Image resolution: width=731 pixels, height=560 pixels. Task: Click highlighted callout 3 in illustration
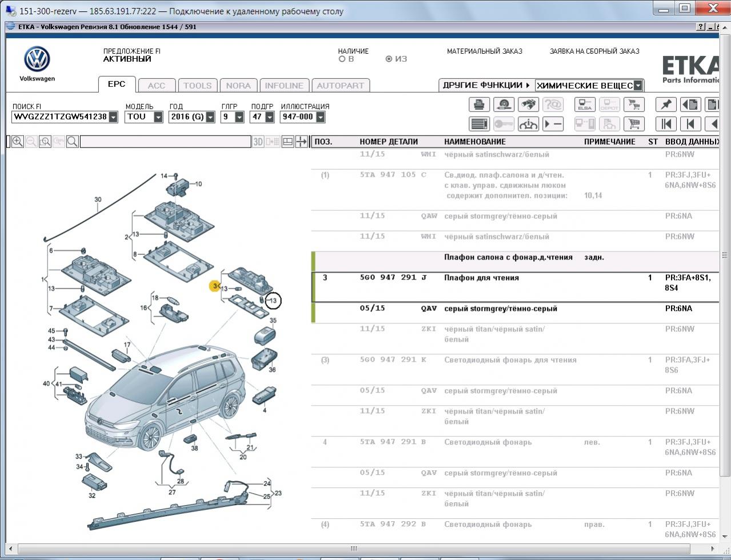pos(215,286)
